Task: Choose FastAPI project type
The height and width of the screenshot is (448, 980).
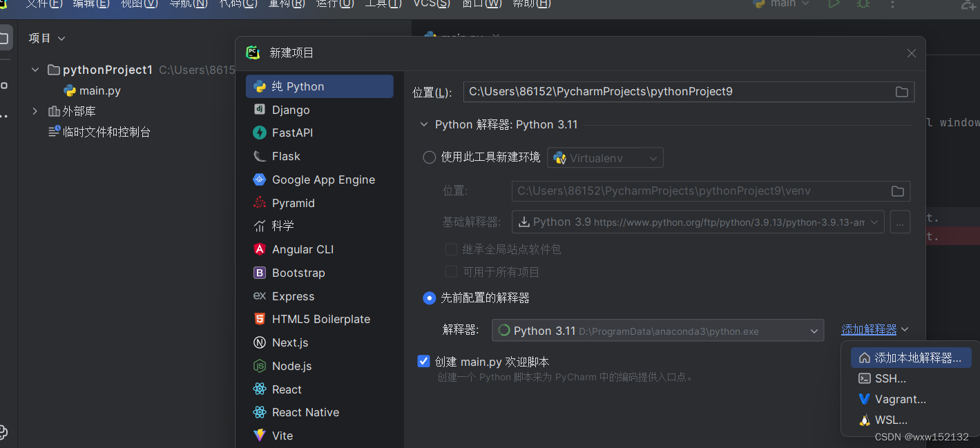Action: click(319, 133)
